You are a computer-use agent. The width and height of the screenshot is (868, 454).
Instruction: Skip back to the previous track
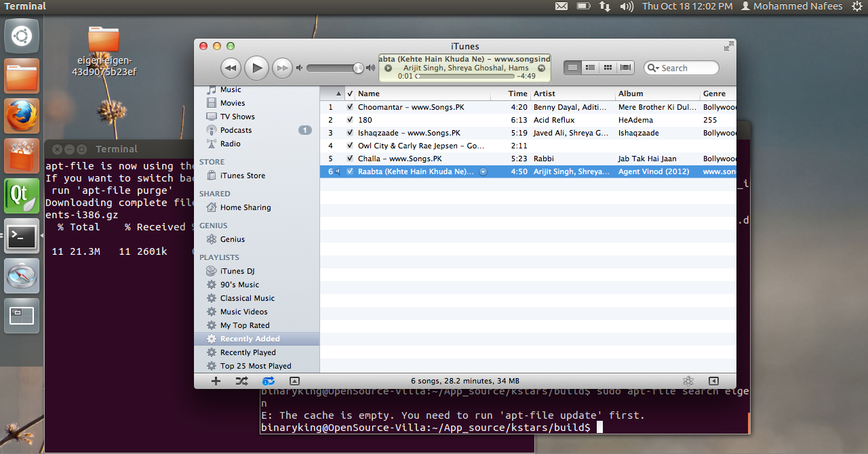pos(231,68)
